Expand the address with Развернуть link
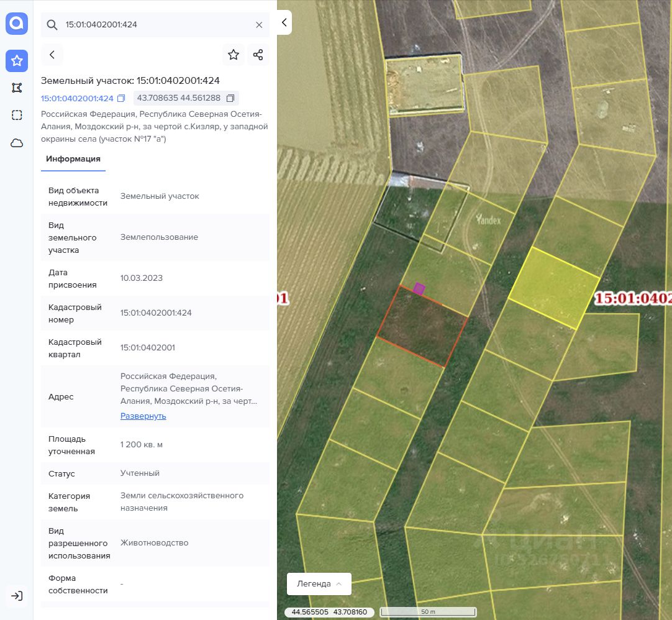This screenshot has height=620, width=672. point(143,416)
